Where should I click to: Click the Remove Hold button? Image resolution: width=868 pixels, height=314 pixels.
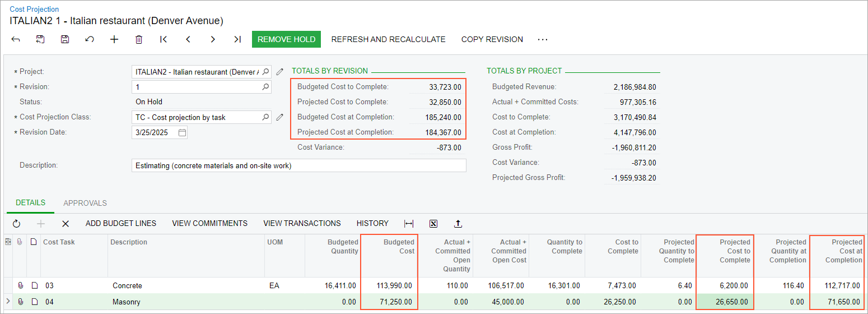[286, 39]
